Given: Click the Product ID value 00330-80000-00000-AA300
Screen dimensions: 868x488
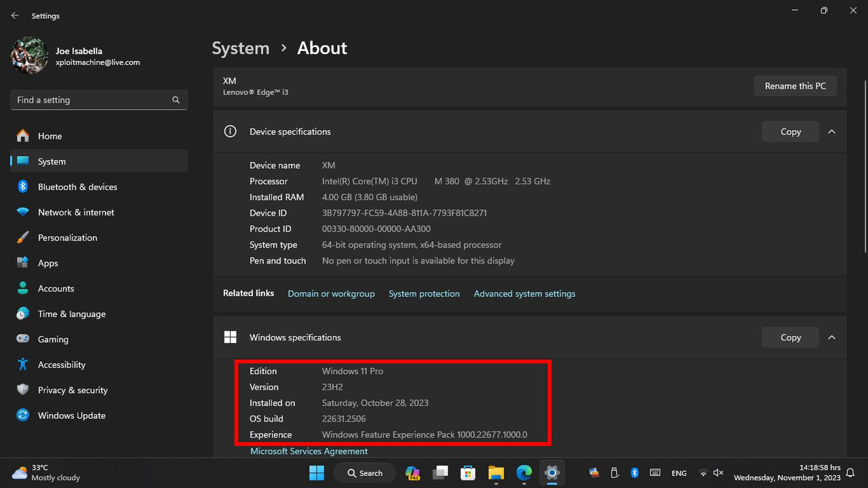Looking at the screenshot, I should pos(376,229).
